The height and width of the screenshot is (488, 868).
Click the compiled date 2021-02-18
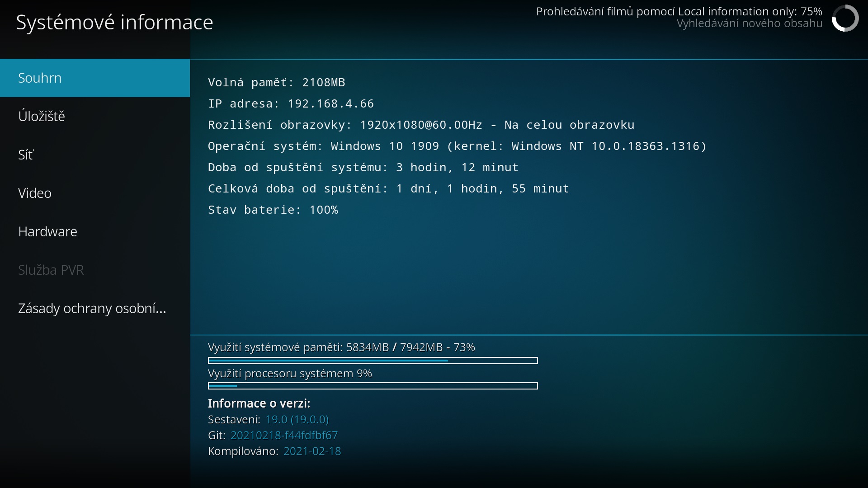click(312, 451)
